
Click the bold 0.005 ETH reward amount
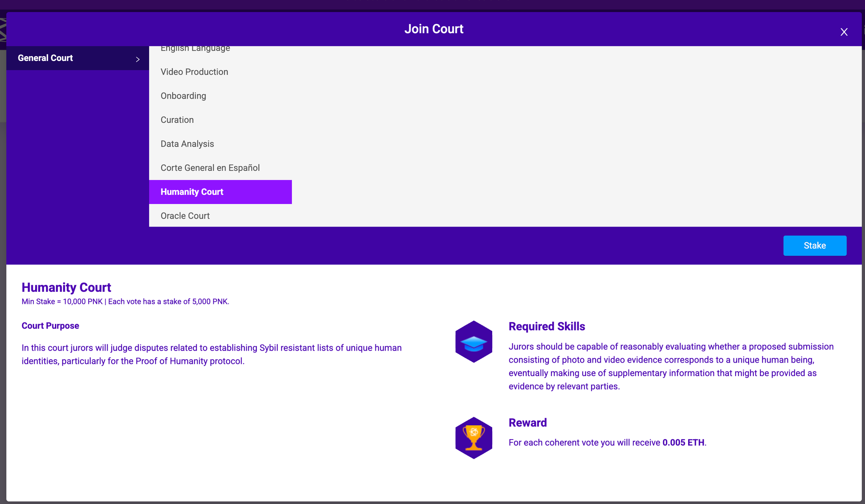683,443
